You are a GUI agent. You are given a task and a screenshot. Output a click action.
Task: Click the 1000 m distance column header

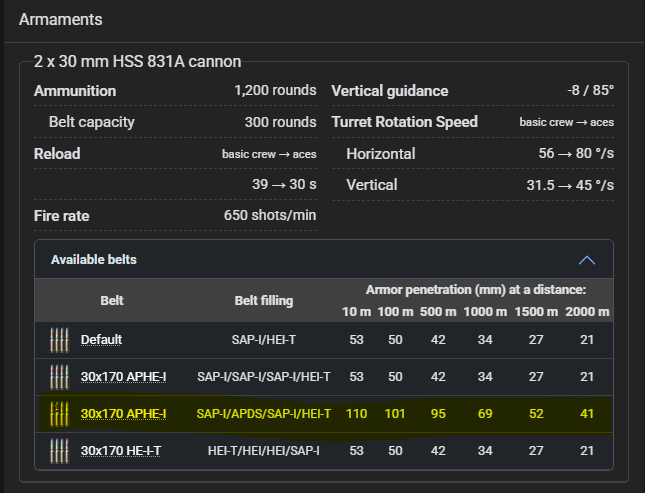(485, 312)
